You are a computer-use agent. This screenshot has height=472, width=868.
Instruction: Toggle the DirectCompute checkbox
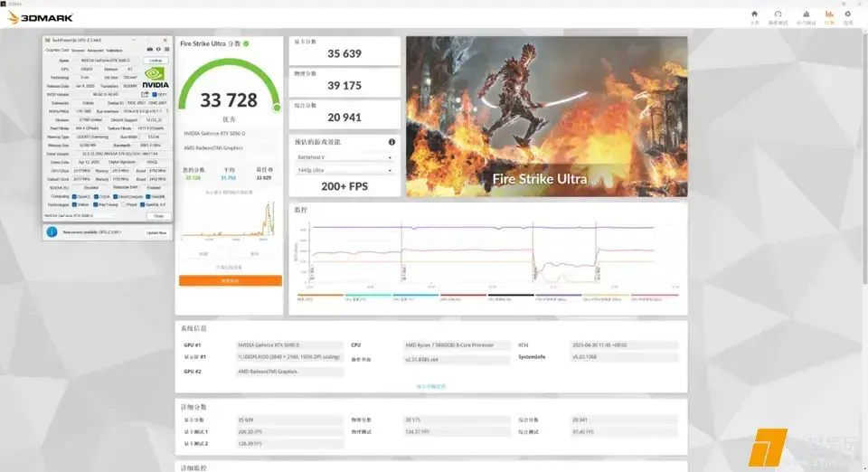(x=115, y=196)
